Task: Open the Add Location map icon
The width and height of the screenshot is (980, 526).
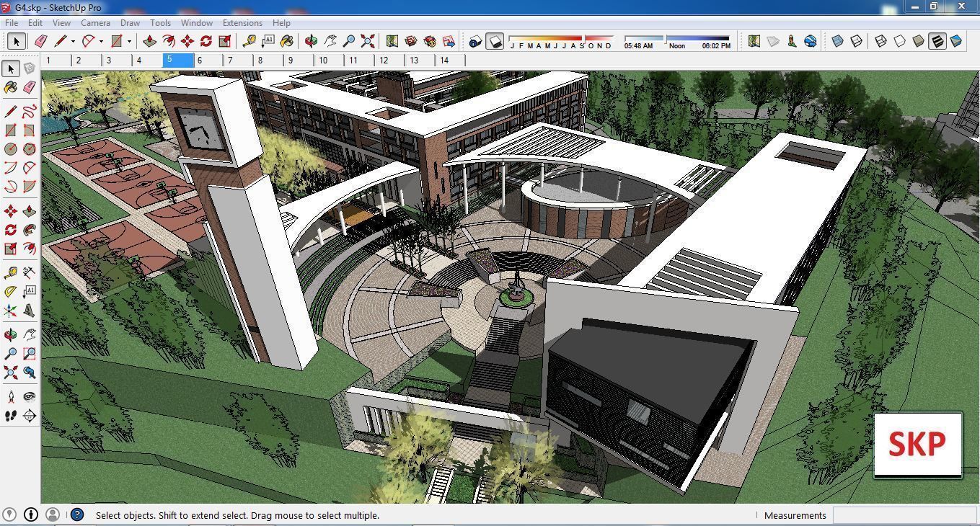Action: [x=392, y=41]
